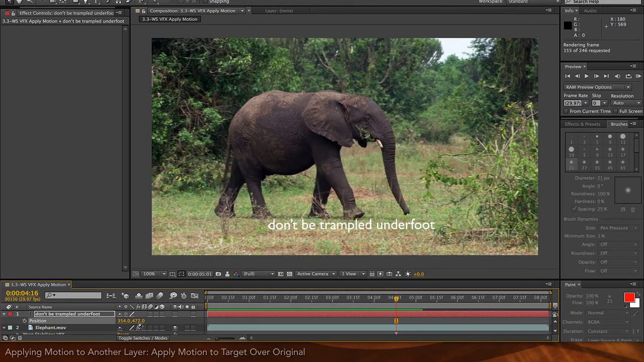Screen dimensions: 644x362
Task: Toggle the transparency grid checkerboard icon
Action: point(289,274)
